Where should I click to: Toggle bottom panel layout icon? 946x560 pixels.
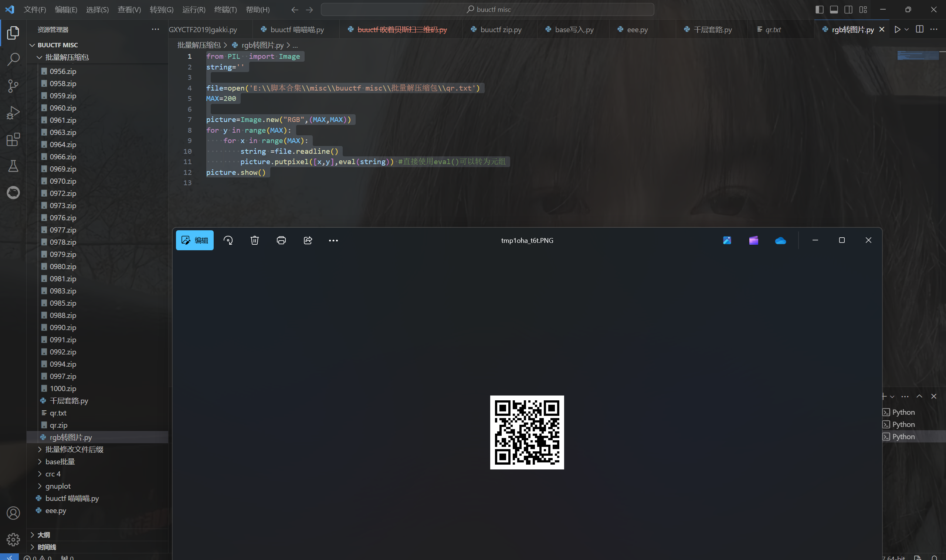834,10
